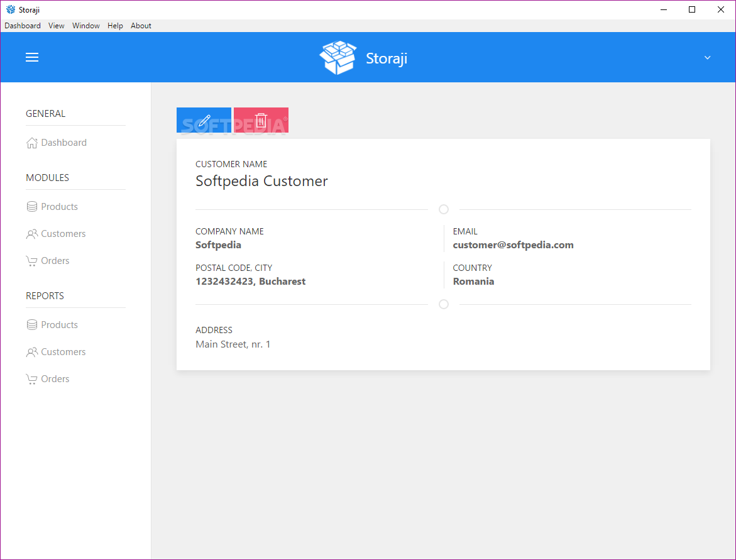Image resolution: width=736 pixels, height=560 pixels.
Task: Click Orders cart icon under Reports
Action: click(31, 379)
